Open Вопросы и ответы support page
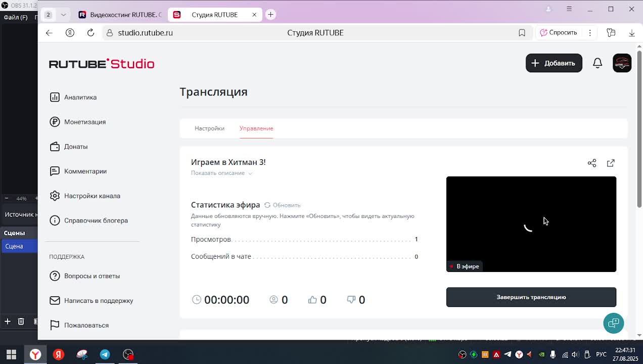 pyautogui.click(x=85, y=276)
